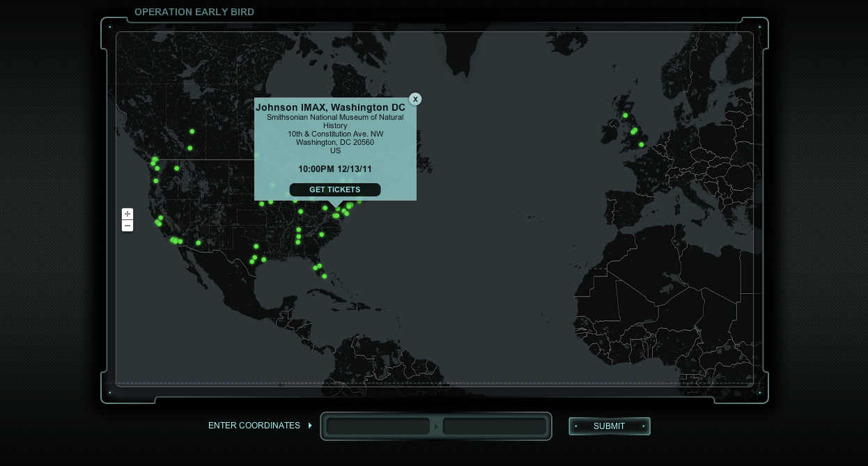Screen dimensions: 868x466
Task: Focus the first coordinates input field
Action: [378, 426]
